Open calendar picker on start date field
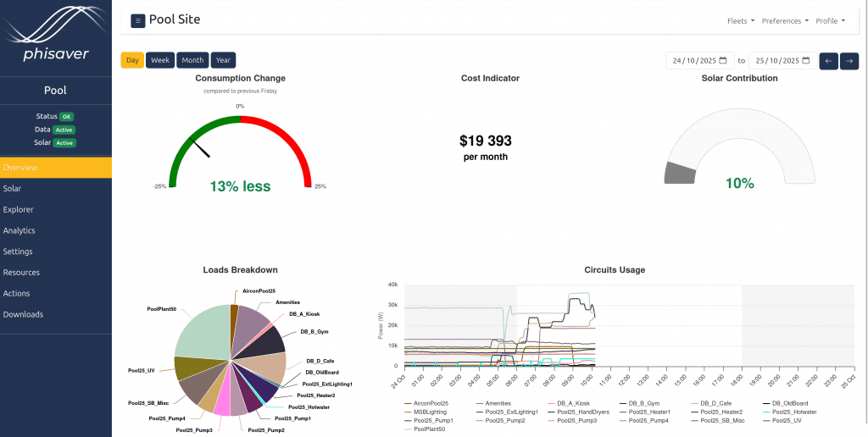 coord(723,61)
